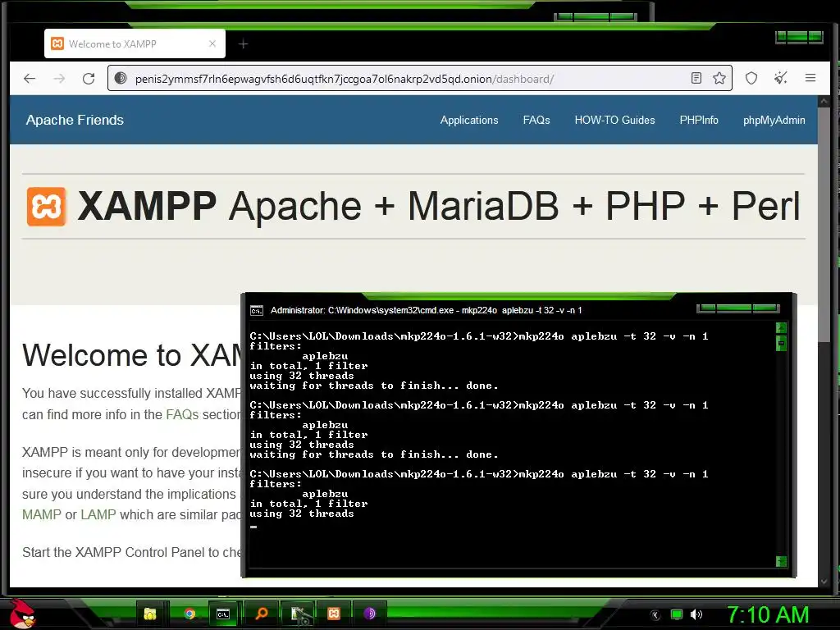Open the Apache Friends home link
This screenshot has width=840, height=630.
click(75, 120)
